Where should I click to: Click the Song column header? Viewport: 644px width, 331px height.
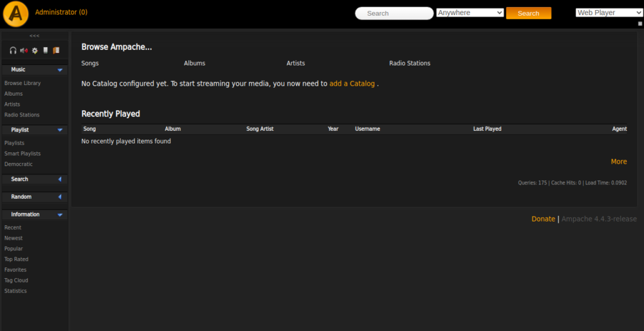[x=89, y=129]
